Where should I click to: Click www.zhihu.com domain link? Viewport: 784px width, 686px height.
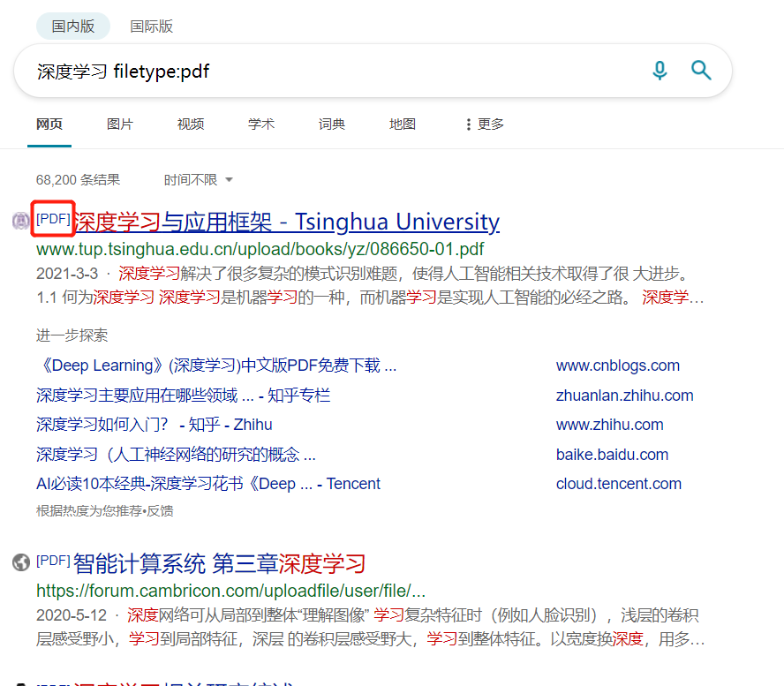click(x=609, y=425)
